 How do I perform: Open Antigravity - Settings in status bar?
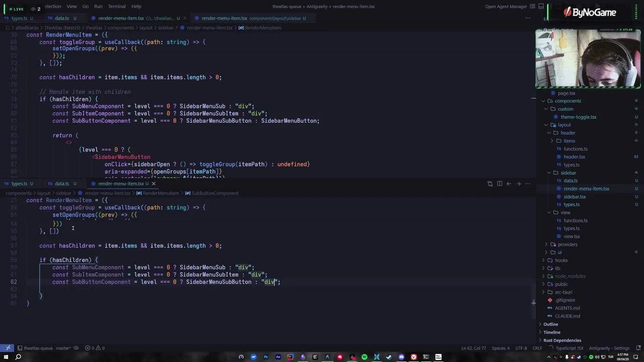pyautogui.click(x=609, y=348)
